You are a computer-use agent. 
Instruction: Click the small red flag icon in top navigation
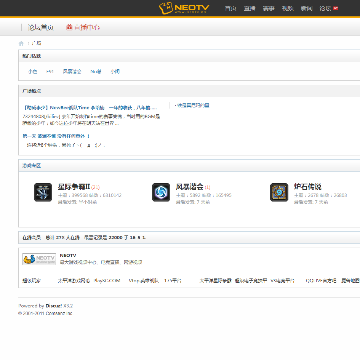pyautogui.click(x=335, y=8)
